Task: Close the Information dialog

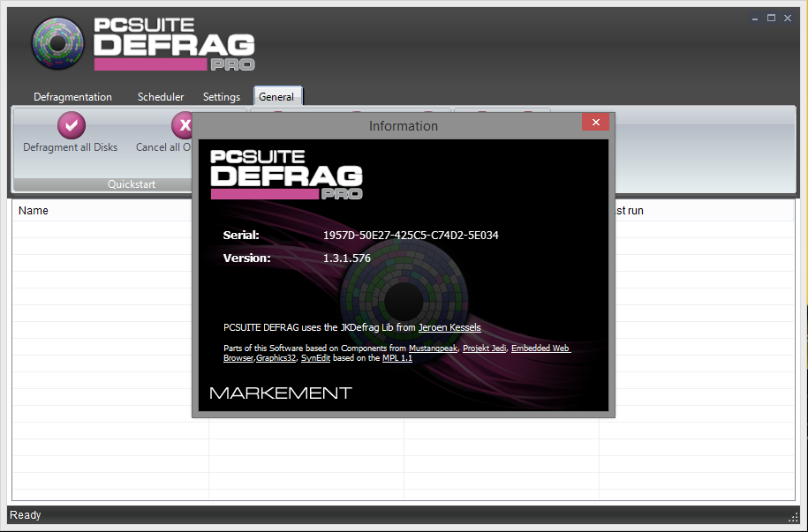Action: pyautogui.click(x=595, y=122)
